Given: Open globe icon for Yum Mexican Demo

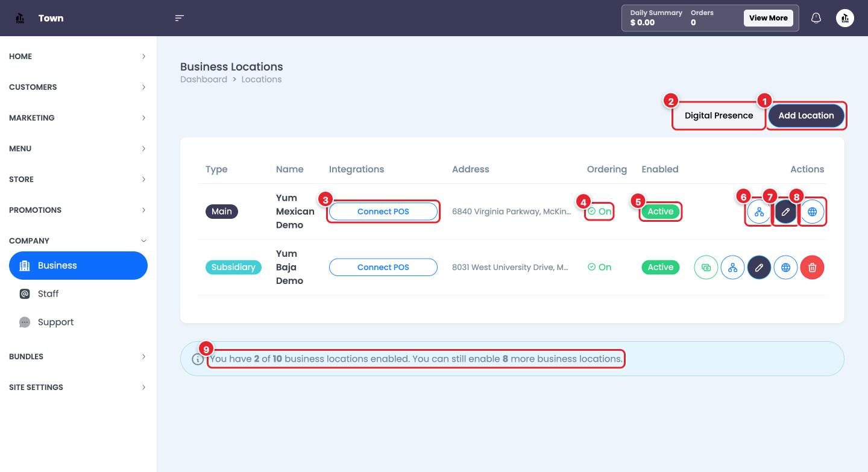Looking at the screenshot, I should [812, 212].
